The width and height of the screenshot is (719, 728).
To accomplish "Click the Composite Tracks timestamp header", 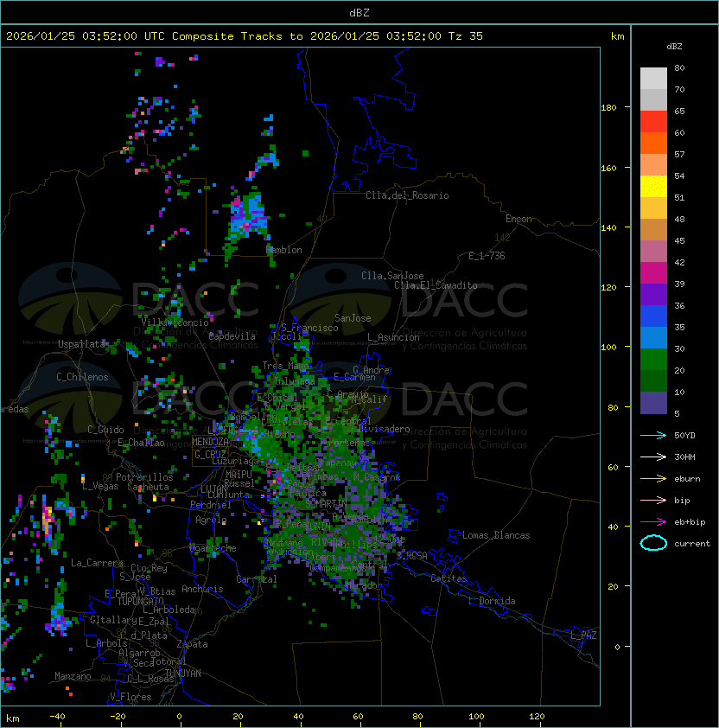I will point(245,36).
